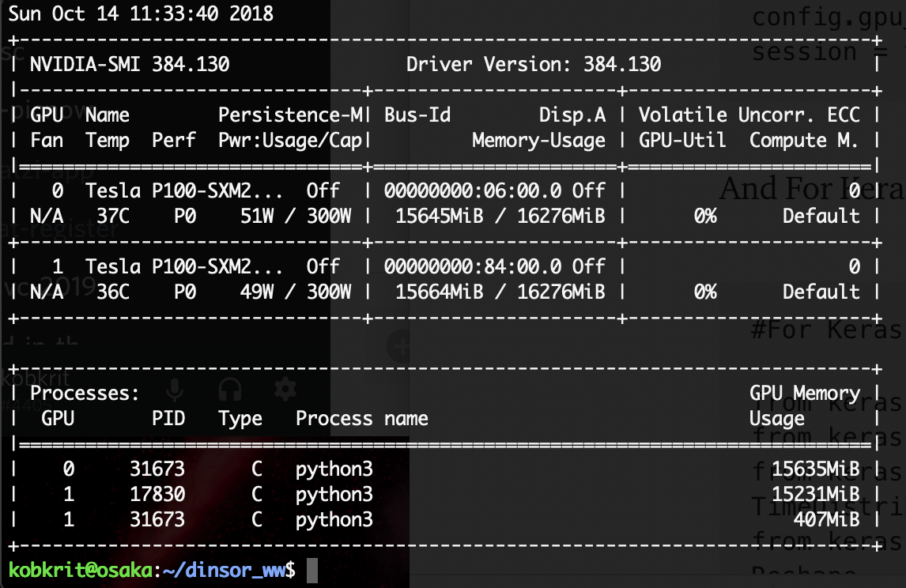The width and height of the screenshot is (906, 588).
Task: Click the Process name column header
Action: 362,418
